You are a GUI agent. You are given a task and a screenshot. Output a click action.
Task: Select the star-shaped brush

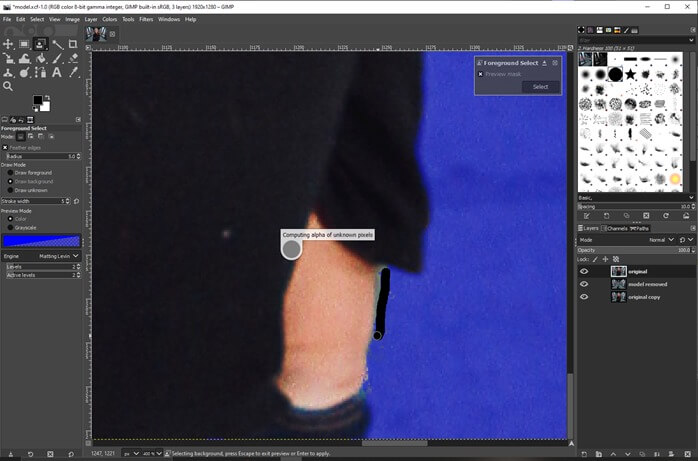(630, 74)
